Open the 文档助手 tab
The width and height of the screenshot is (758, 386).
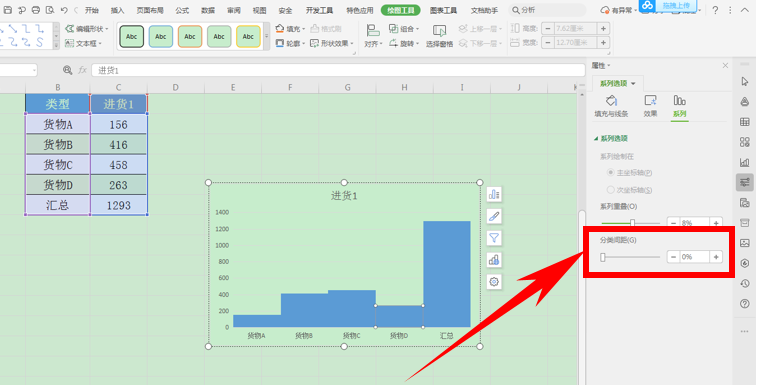[484, 10]
